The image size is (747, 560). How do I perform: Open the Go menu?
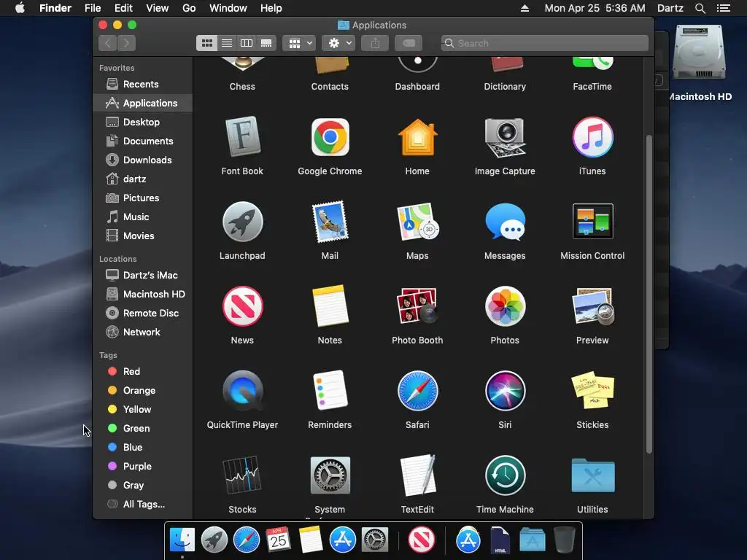tap(189, 8)
